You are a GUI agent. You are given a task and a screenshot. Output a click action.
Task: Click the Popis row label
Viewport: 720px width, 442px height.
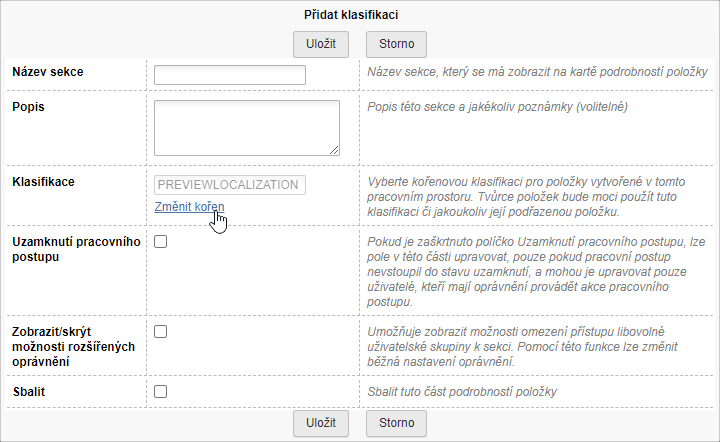[30, 105]
